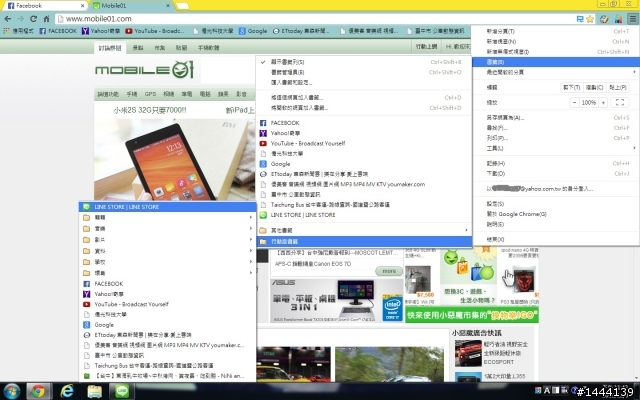Click the Windows Start orb
Screen dimensions: 640x400
(x=11, y=391)
